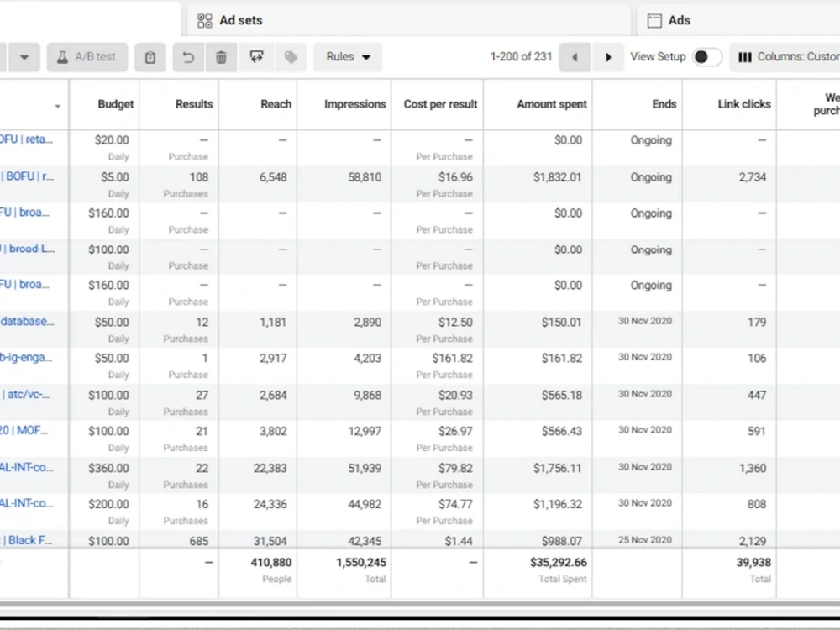Click the Duplicate clipboard icon
The image size is (840, 630).
(x=150, y=56)
